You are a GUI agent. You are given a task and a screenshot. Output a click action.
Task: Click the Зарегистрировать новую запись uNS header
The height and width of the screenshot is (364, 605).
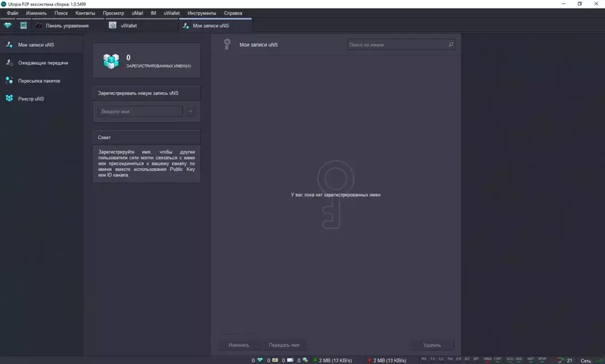coord(147,93)
